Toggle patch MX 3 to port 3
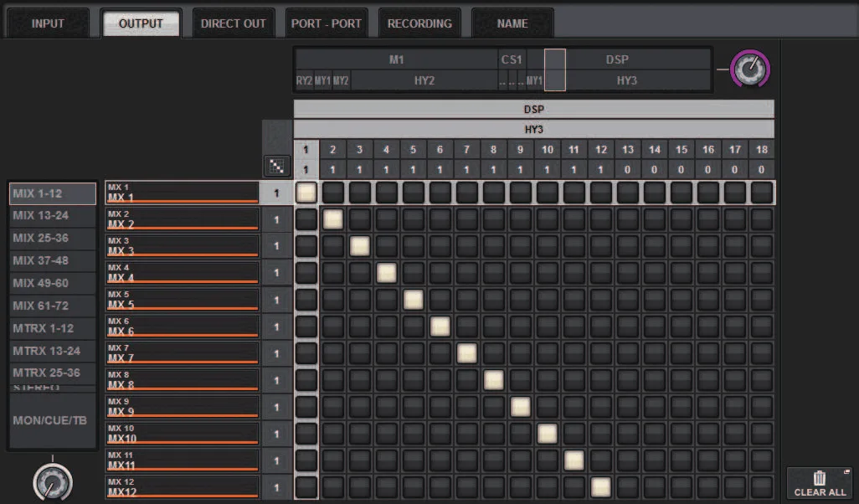The width and height of the screenshot is (859, 504). (360, 246)
